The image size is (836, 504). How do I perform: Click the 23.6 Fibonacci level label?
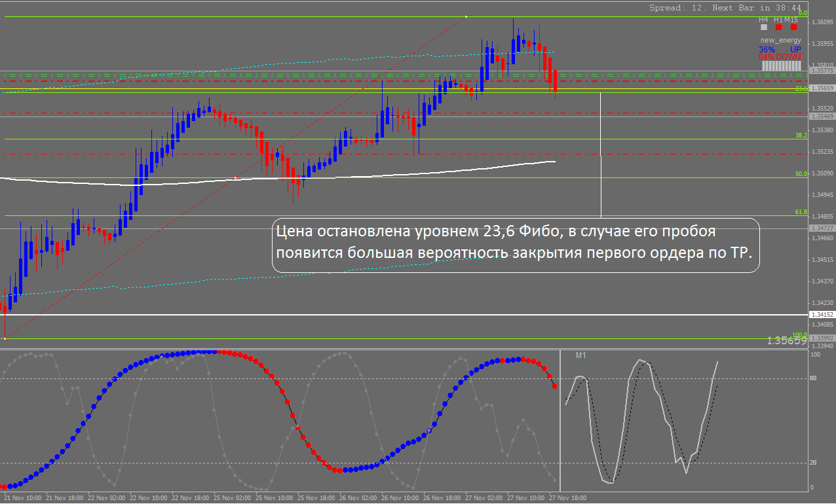point(801,88)
